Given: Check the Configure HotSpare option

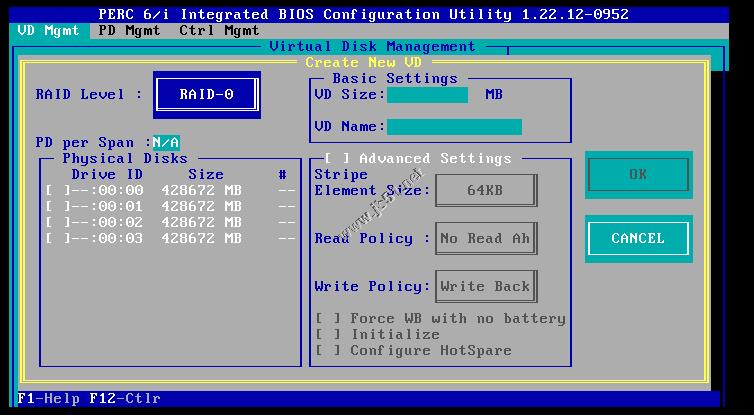Looking at the screenshot, I should (329, 351).
